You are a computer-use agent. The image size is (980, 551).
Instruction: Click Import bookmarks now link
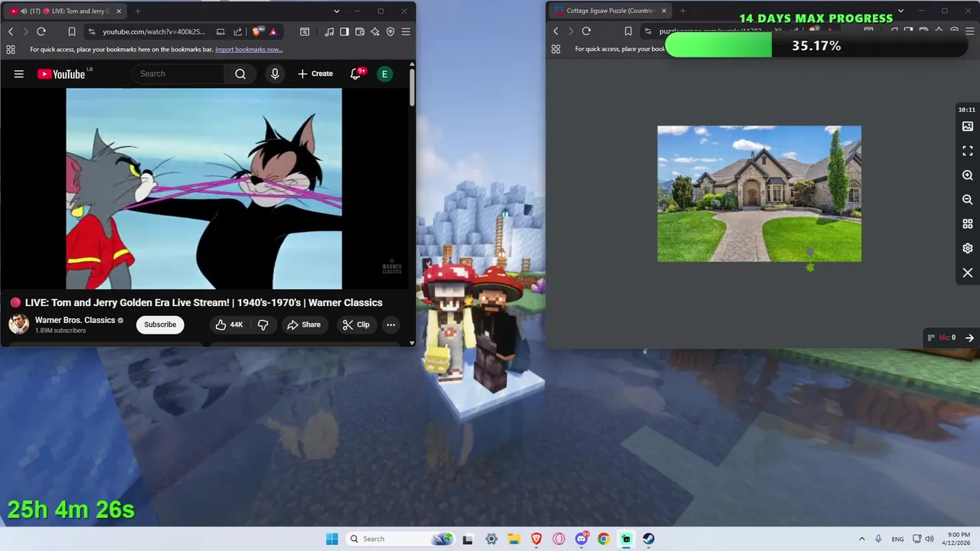tap(249, 50)
